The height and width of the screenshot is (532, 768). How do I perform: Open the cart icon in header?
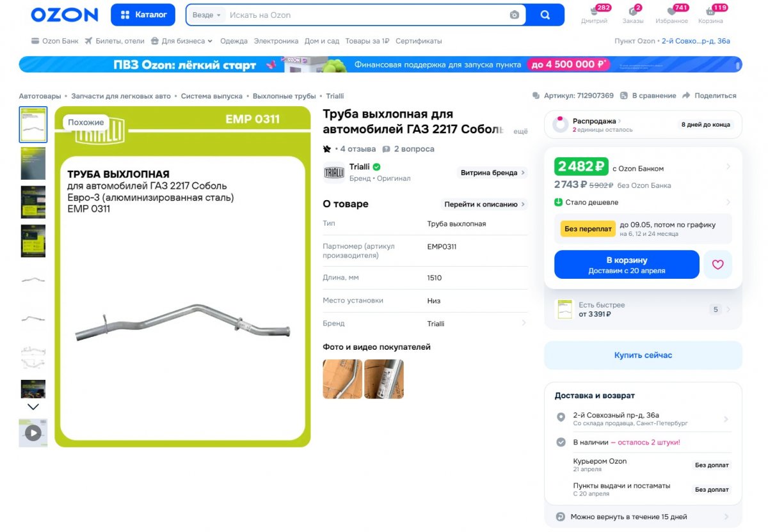pos(710,12)
